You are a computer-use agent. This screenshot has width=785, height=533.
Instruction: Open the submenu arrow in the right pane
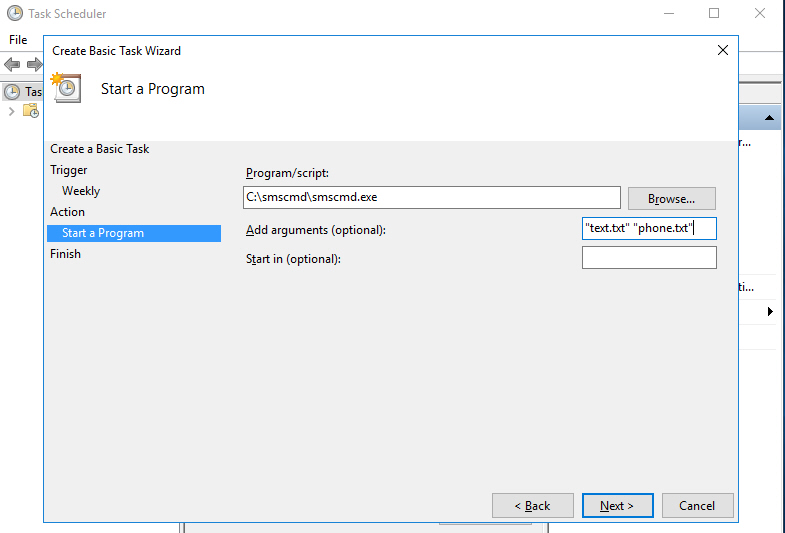[x=770, y=312]
